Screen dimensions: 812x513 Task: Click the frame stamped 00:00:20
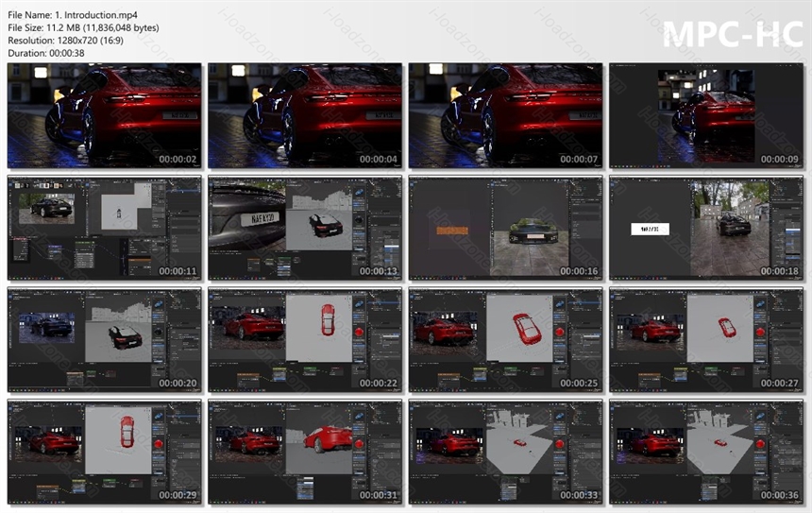pyautogui.click(x=105, y=340)
